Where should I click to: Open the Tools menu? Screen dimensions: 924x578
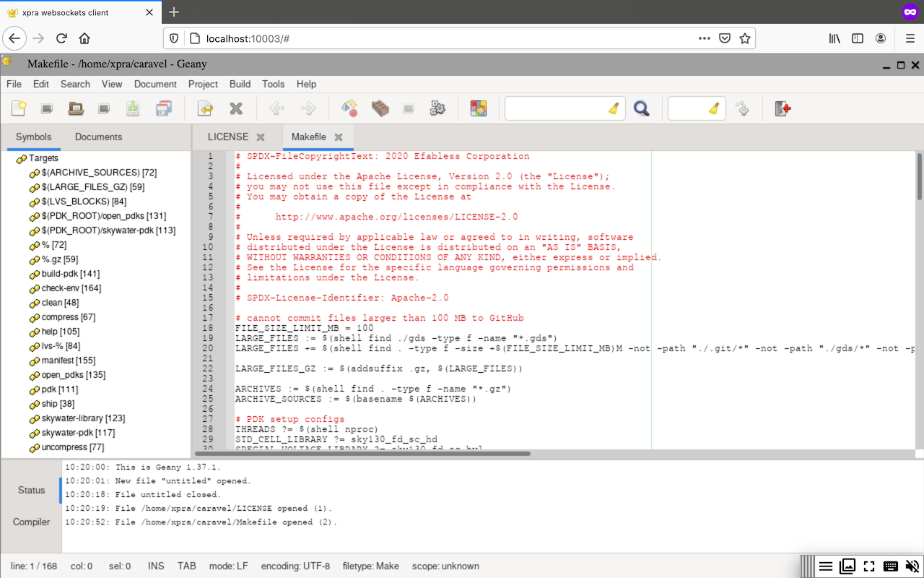pyautogui.click(x=274, y=84)
